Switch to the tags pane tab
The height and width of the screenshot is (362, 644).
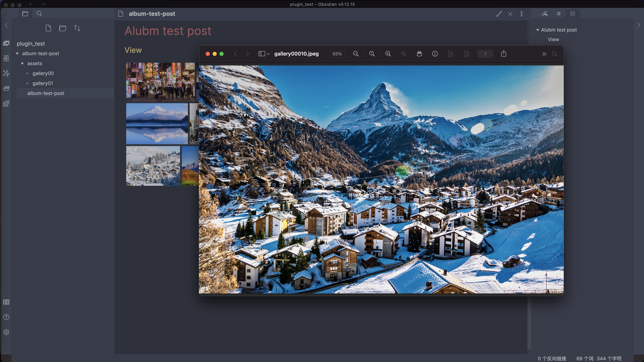(559, 14)
